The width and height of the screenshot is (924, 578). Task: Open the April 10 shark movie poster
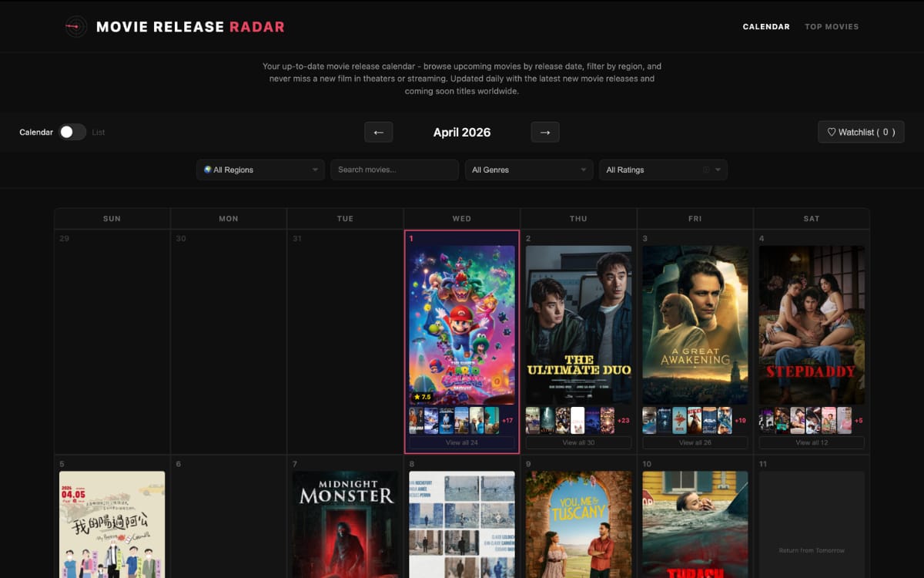click(695, 525)
